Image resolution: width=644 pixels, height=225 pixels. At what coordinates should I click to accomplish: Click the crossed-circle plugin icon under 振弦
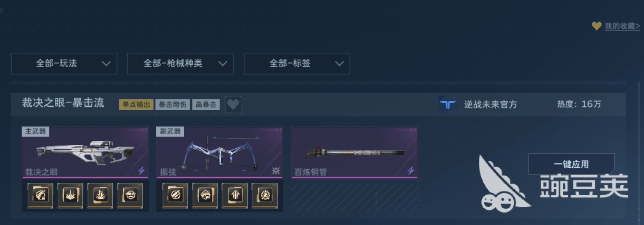coord(175,195)
